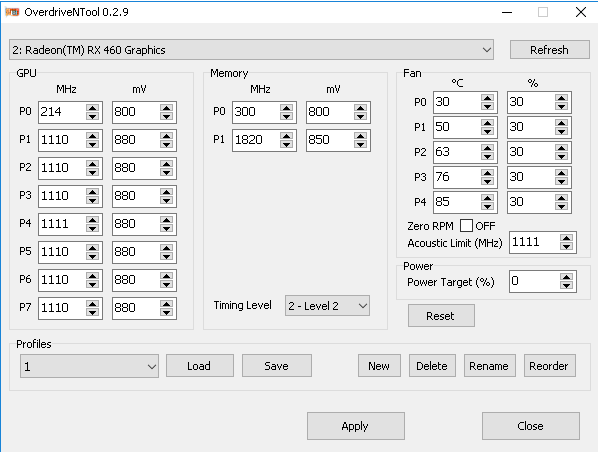Increase GPU P7 mV with up arrow

(x=166, y=303)
